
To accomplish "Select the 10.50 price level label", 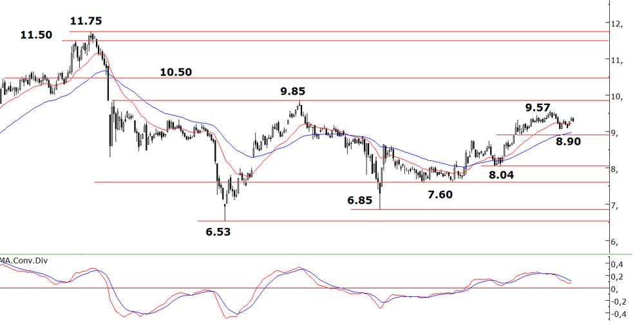I will pyautogui.click(x=176, y=72).
